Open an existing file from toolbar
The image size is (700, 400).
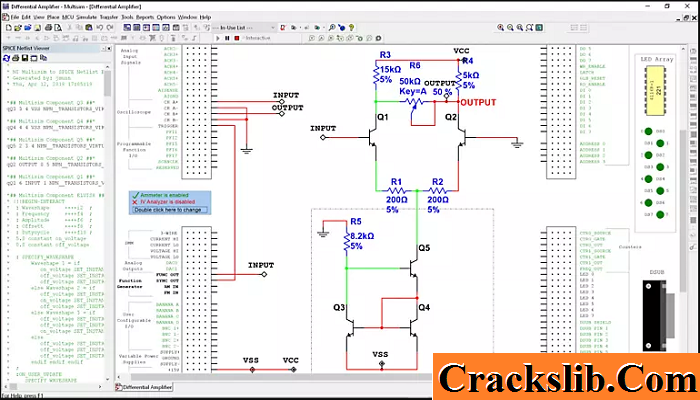pos(18,28)
